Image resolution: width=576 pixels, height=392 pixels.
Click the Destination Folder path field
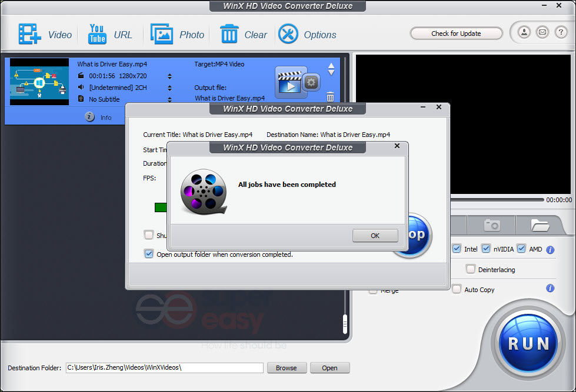(165, 367)
